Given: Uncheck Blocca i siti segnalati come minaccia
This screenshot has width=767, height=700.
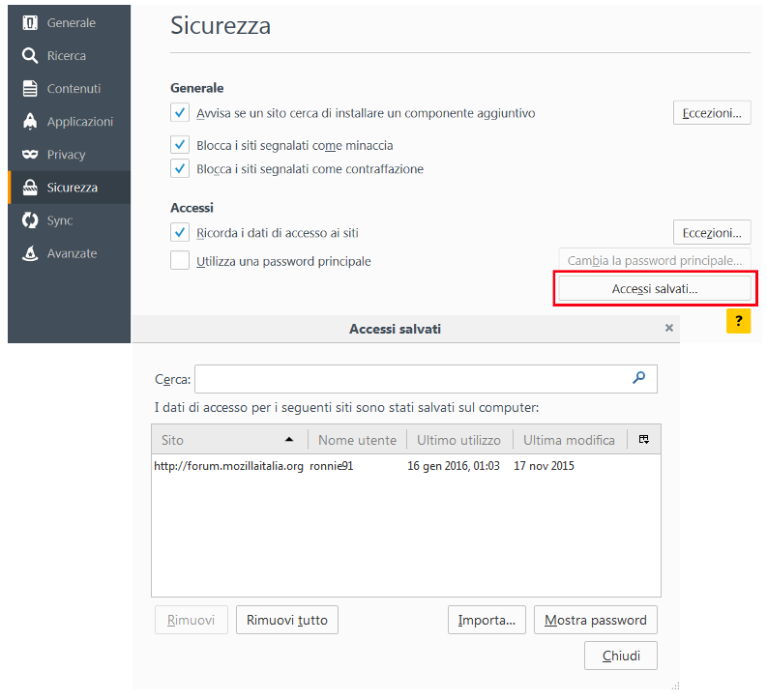Looking at the screenshot, I should (x=180, y=145).
